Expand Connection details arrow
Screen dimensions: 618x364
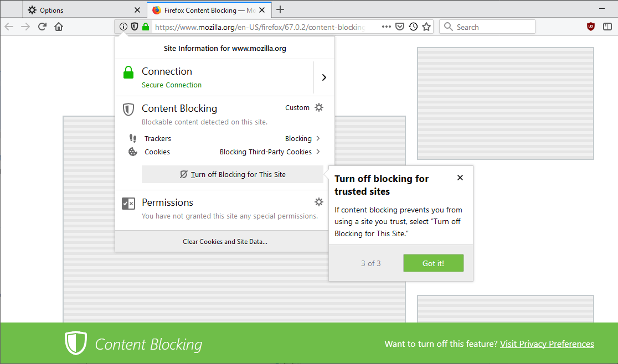[324, 77]
